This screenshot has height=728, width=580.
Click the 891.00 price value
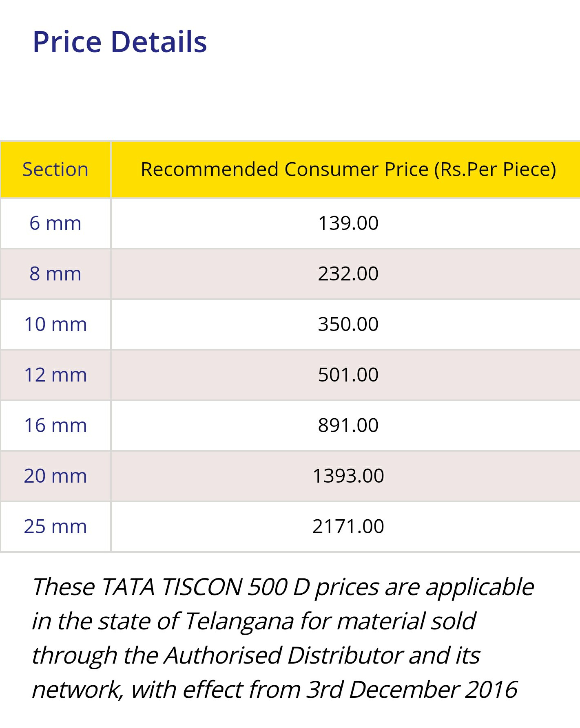(x=348, y=426)
